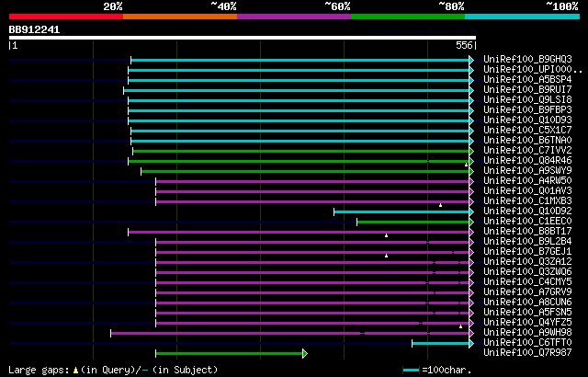Click the orange ~40% identity legend segment
This screenshot has height=377, width=588.
180,17
